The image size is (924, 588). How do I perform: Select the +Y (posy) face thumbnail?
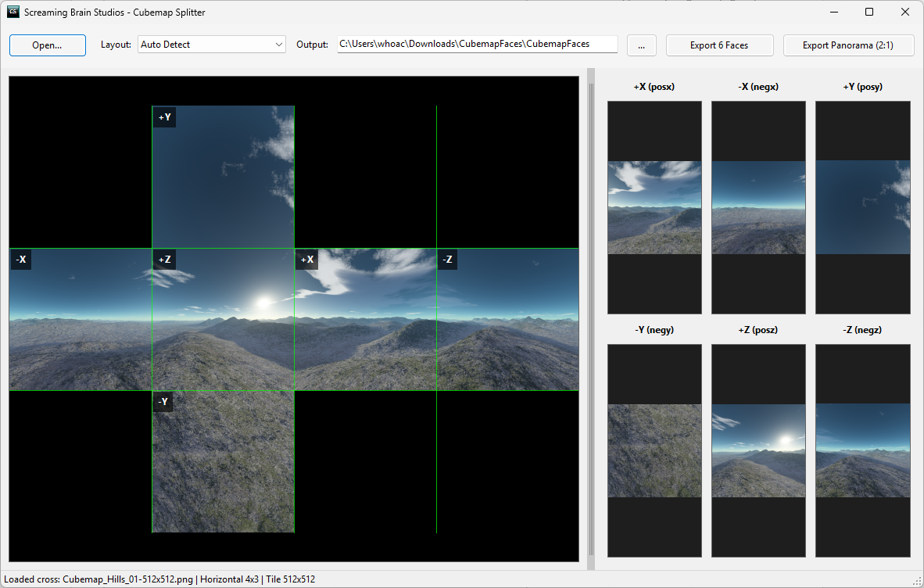pyautogui.click(x=862, y=207)
